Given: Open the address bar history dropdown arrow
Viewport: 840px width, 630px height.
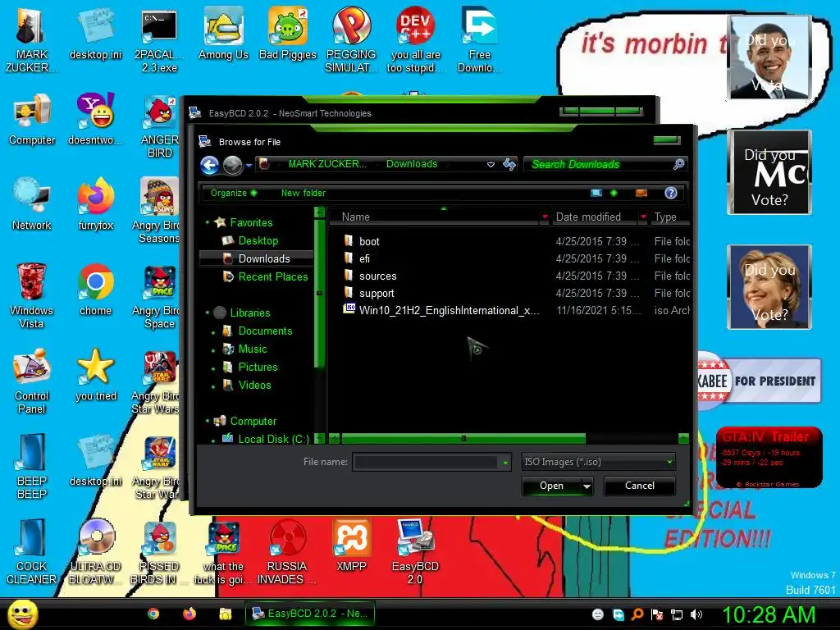Looking at the screenshot, I should point(491,164).
